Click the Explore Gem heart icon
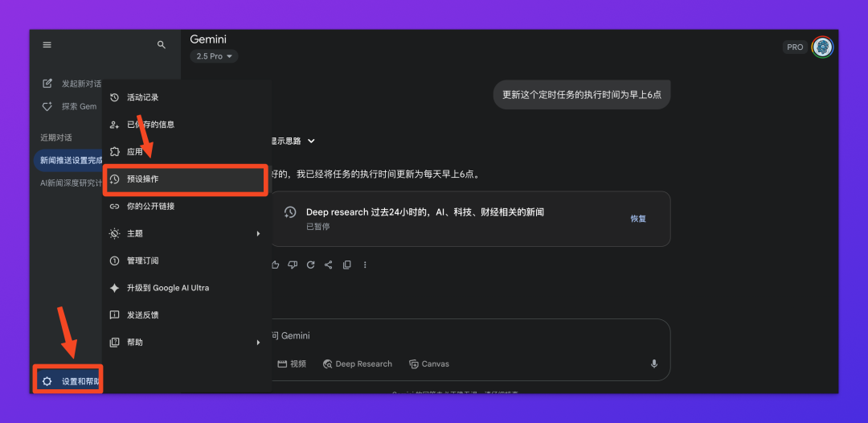The width and height of the screenshot is (868, 423). (47, 106)
